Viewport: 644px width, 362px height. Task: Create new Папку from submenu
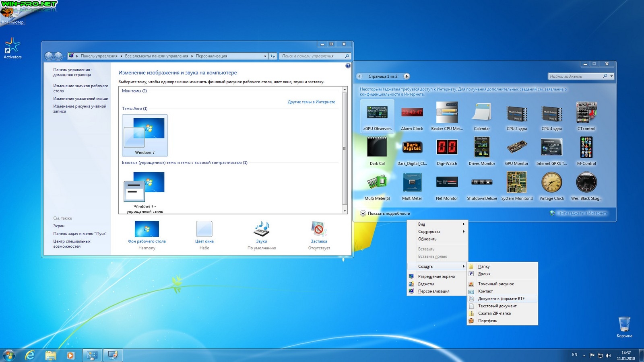pyautogui.click(x=502, y=266)
